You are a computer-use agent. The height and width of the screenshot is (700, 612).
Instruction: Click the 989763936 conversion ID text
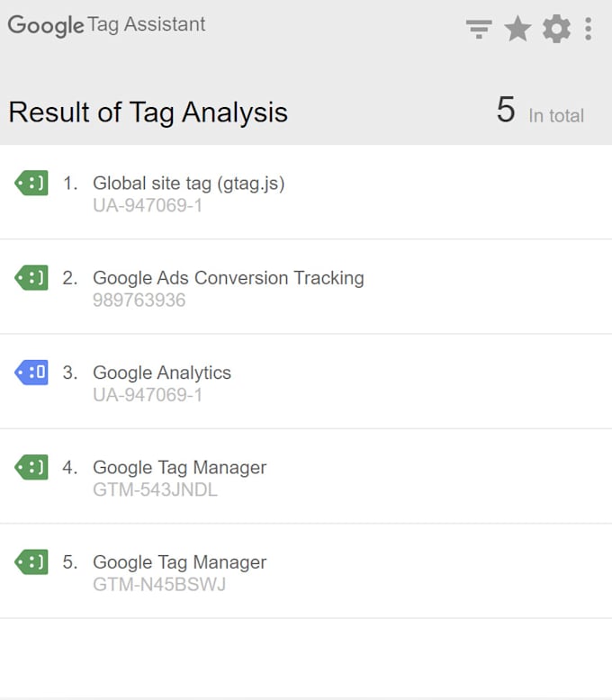tap(139, 301)
